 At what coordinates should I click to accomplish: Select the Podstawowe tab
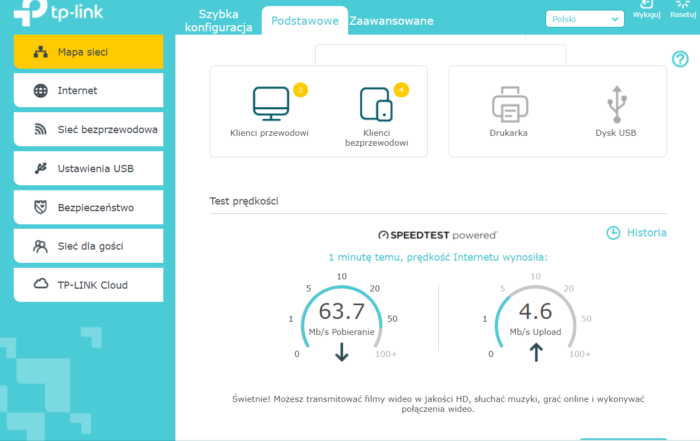click(304, 21)
